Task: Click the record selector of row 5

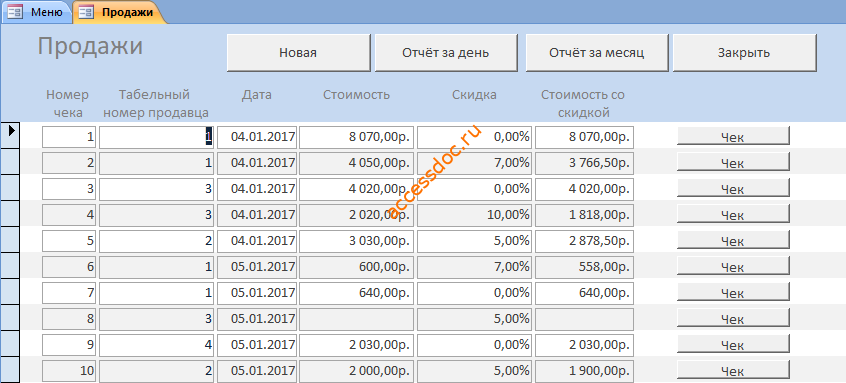Action: coord(10,240)
